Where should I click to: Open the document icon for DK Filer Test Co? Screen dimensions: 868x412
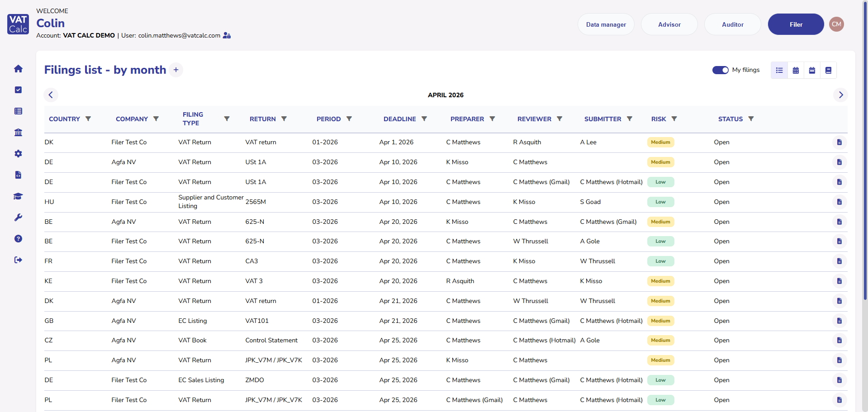840,142
